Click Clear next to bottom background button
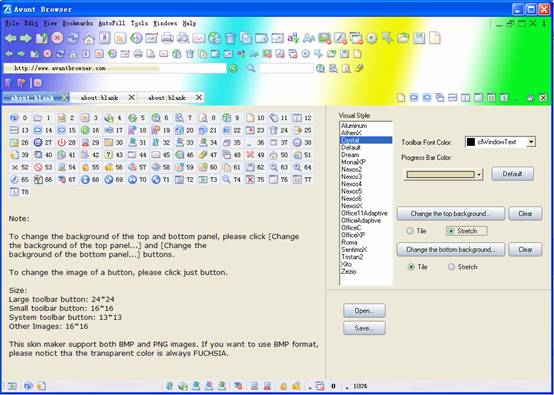Image resolution: width=554 pixels, height=395 pixels. coord(525,249)
